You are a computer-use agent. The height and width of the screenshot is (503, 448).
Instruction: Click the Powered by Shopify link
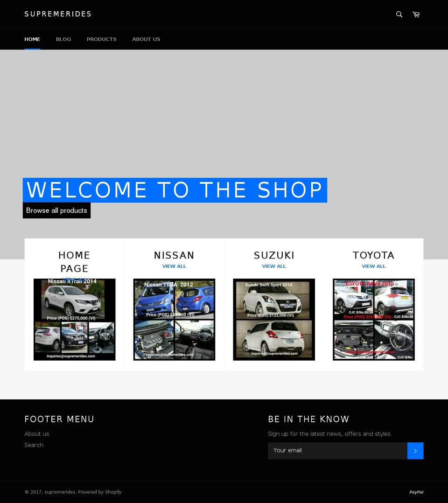100,492
